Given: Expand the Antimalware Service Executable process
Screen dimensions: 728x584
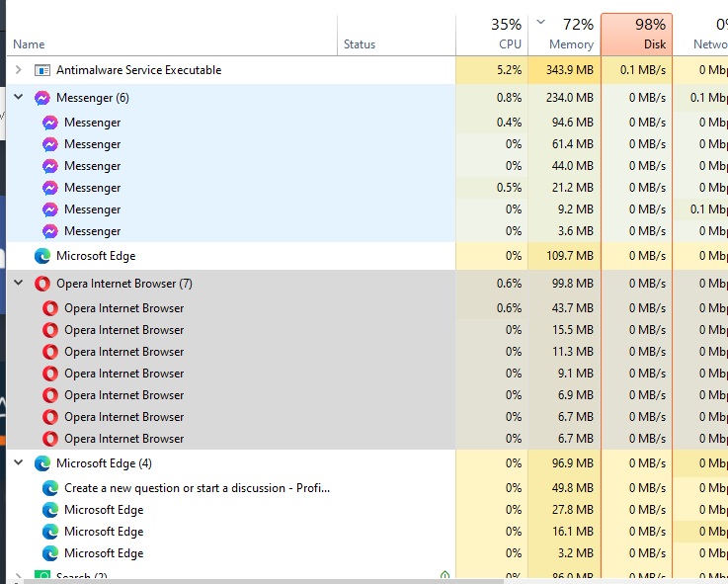Looking at the screenshot, I should pos(19,70).
